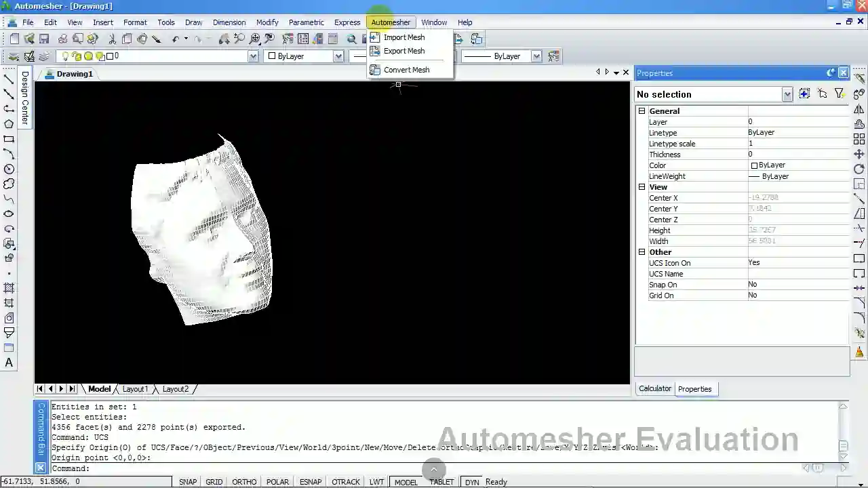Click the Undo arrow icon

point(176,39)
